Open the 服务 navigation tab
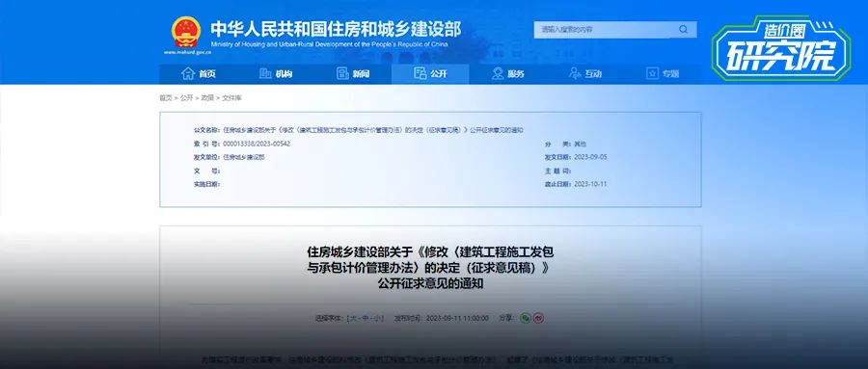The image size is (868, 369). pos(507,73)
